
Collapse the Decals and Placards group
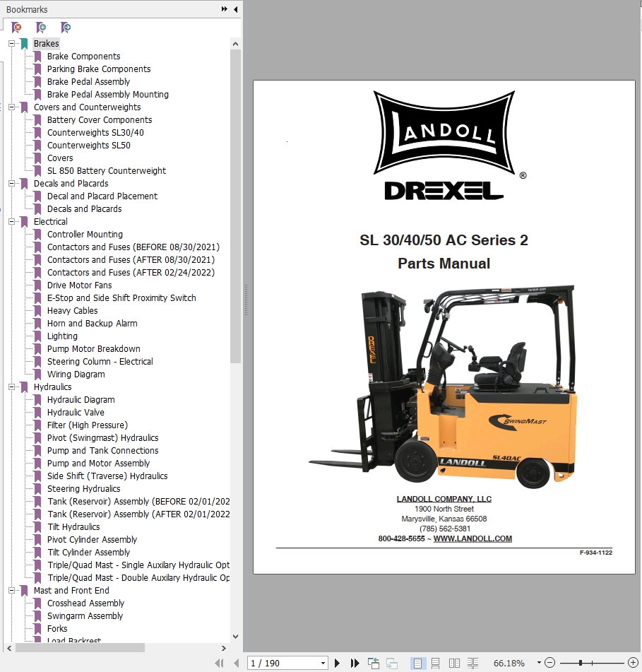(11, 184)
